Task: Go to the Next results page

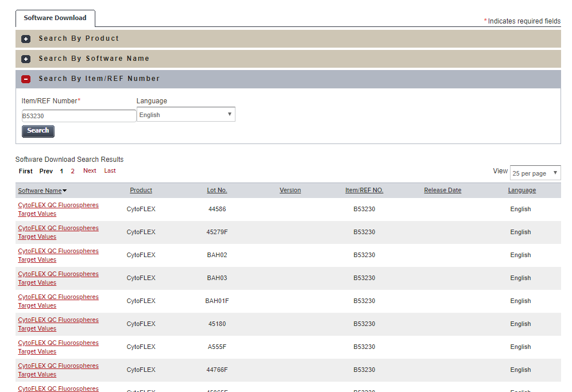Action: [90, 170]
